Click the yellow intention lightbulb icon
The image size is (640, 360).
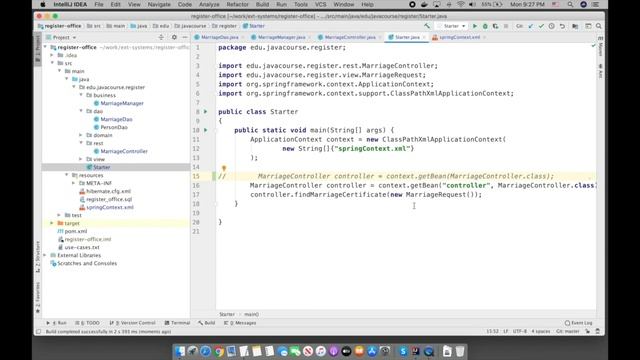click(x=224, y=168)
